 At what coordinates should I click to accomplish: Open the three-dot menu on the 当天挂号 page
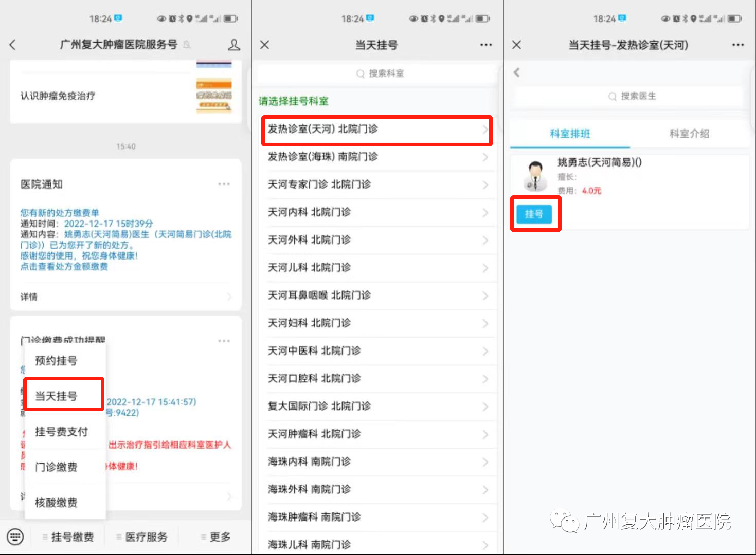pos(485,45)
